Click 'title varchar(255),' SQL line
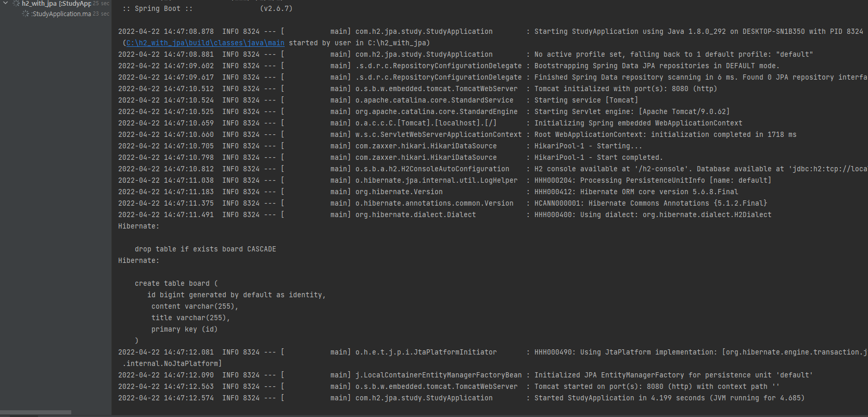Screen dimensions: 868x417 [x=190, y=318]
